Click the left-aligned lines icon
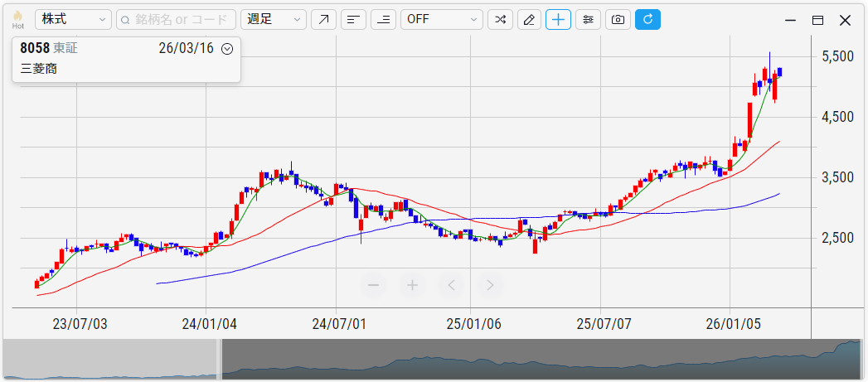Viewport: 868px width, 382px height. pyautogui.click(x=353, y=20)
